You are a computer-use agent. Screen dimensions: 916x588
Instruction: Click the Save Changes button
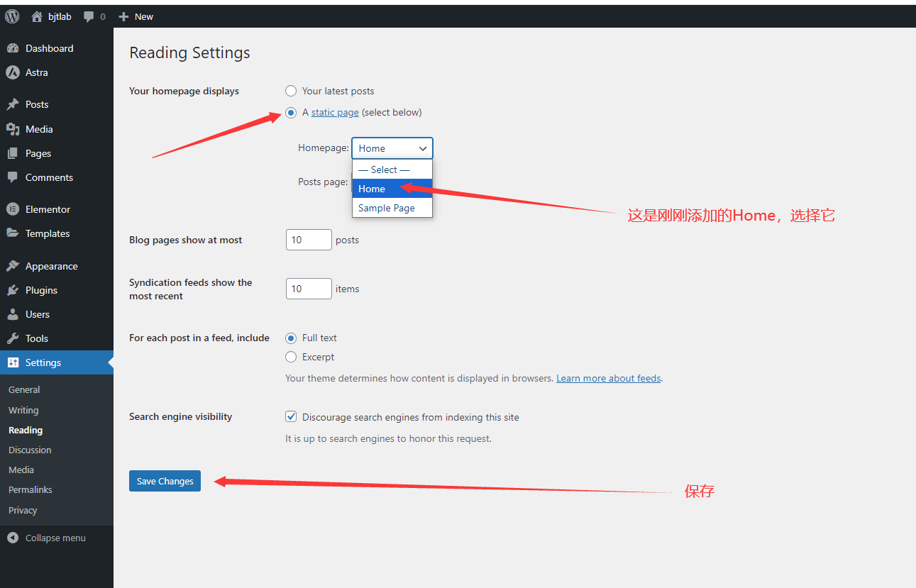[x=165, y=481]
